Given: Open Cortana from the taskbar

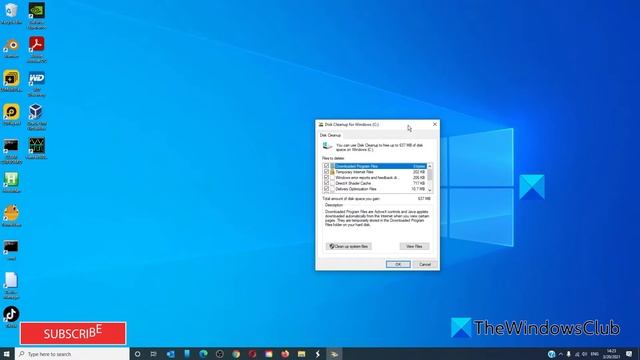Looking at the screenshot, I should point(138,354).
